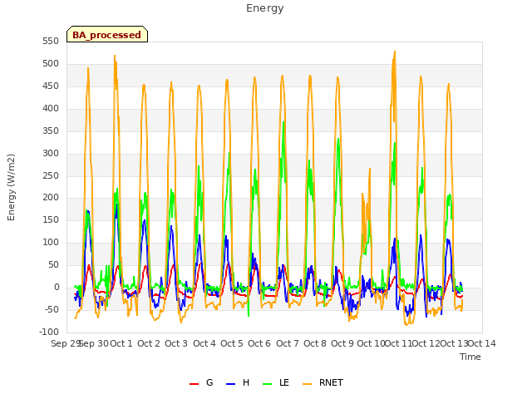Click the 200 y-axis tick value
The image size is (532, 399).
coord(51,198)
